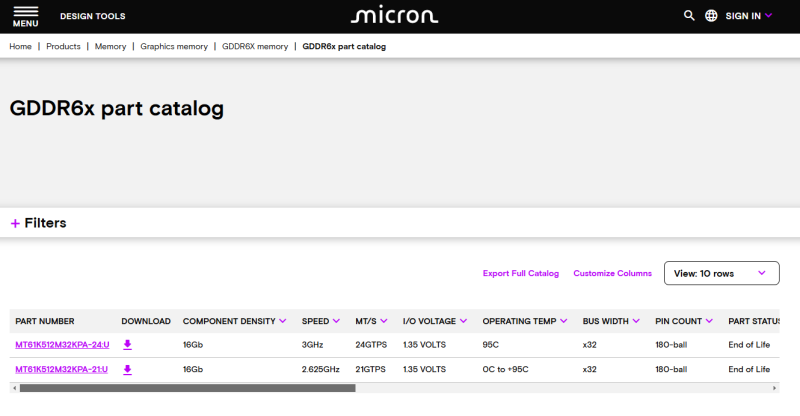
Task: Click the 21GTPS cell
Action: pos(370,370)
